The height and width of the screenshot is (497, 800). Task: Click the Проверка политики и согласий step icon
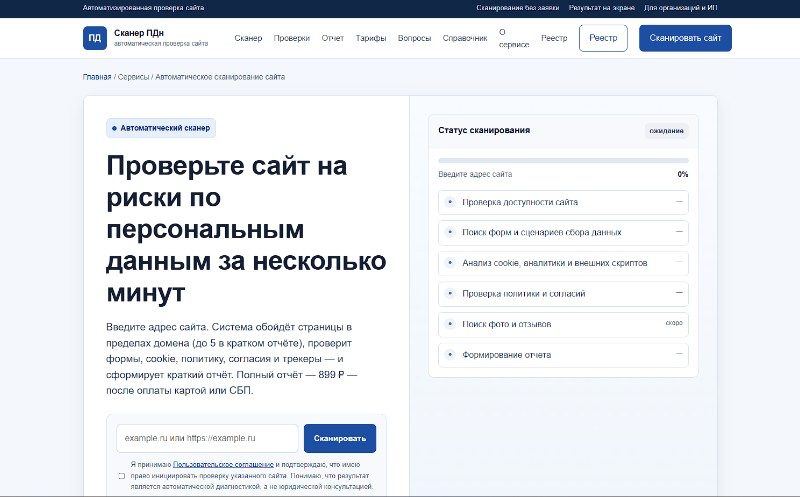[x=450, y=294]
